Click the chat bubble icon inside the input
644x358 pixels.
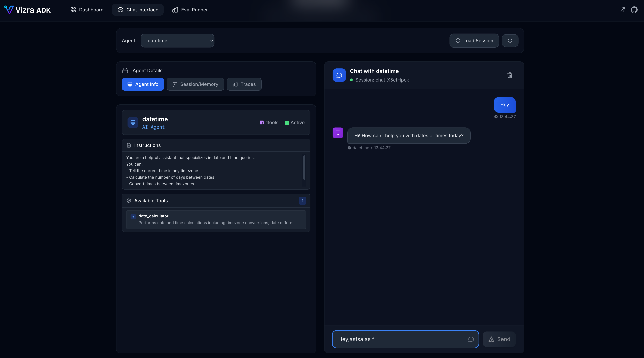click(x=471, y=339)
